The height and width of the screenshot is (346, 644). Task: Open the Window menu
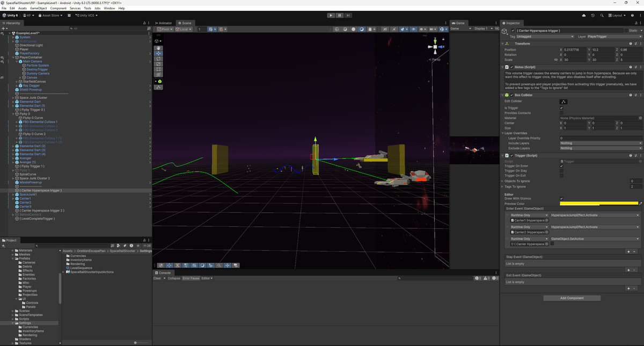(x=109, y=9)
